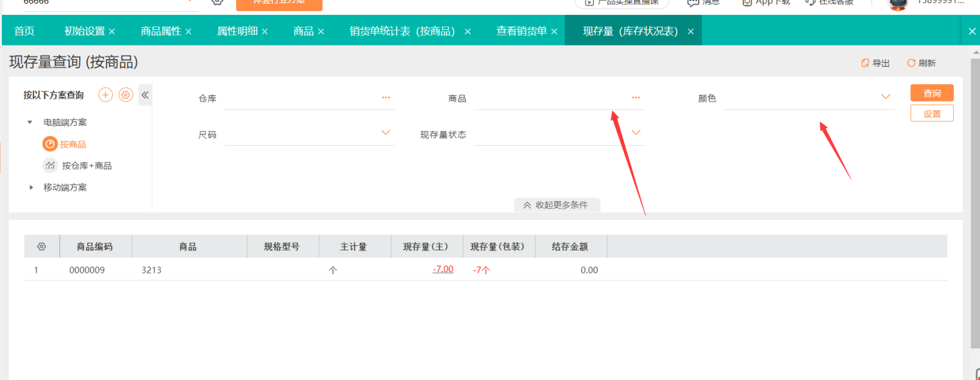
Task: Click the 设置 button below 查询
Action: coord(931,114)
